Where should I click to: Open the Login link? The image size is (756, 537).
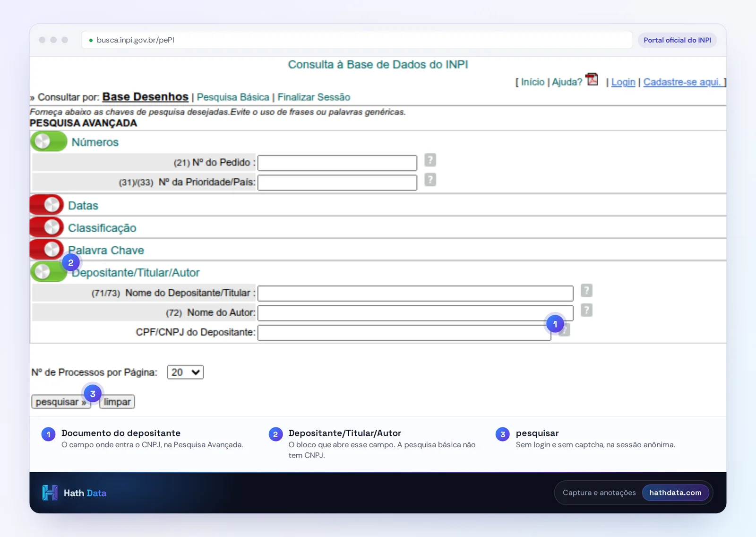pos(623,82)
